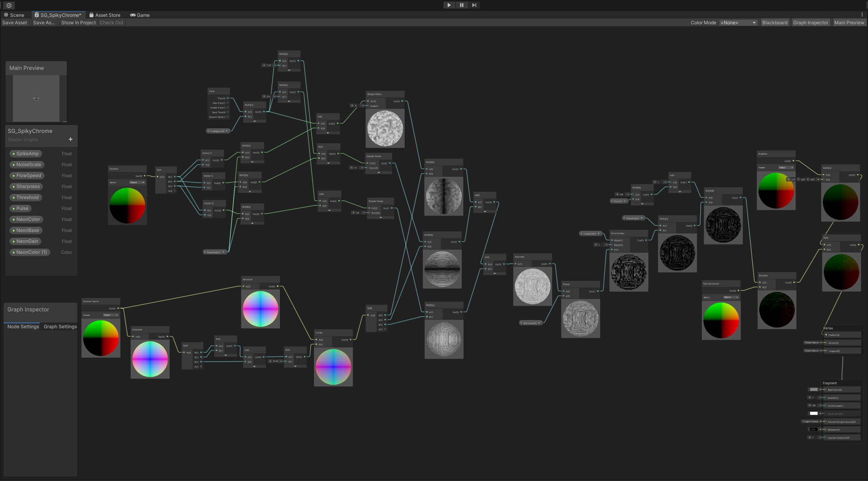The image size is (868, 481).
Task: Click the Step frame button
Action: pos(474,5)
